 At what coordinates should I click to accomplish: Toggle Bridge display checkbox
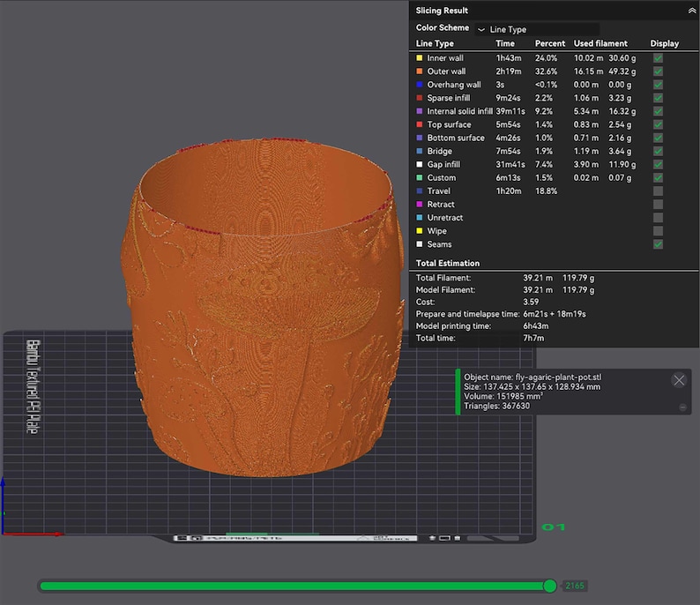pos(658,151)
